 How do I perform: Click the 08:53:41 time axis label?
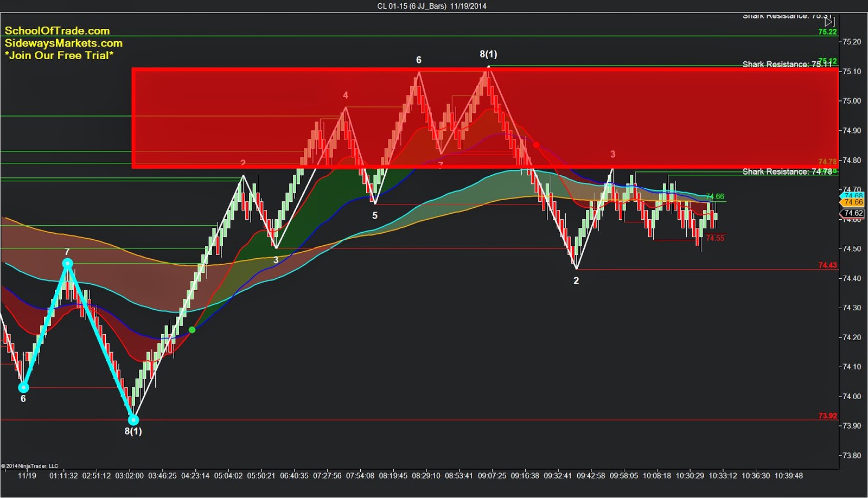459,476
